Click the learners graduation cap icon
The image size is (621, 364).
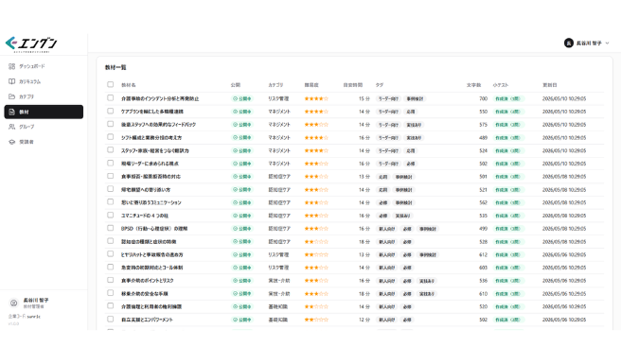click(12, 142)
